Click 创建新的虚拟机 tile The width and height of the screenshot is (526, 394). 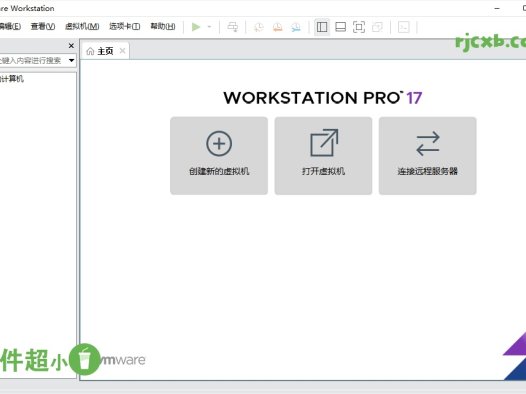[x=219, y=156]
